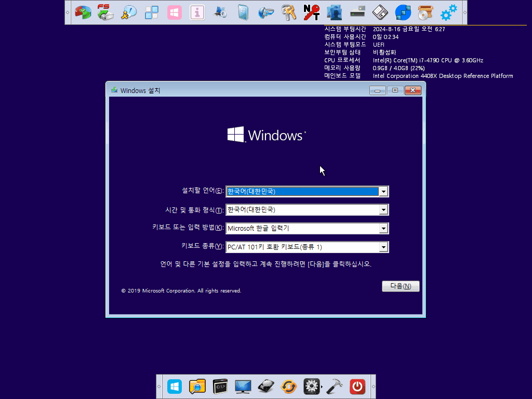Close the Windows 설치 window
Image resolution: width=532 pixels, height=399 pixels.
click(x=413, y=90)
